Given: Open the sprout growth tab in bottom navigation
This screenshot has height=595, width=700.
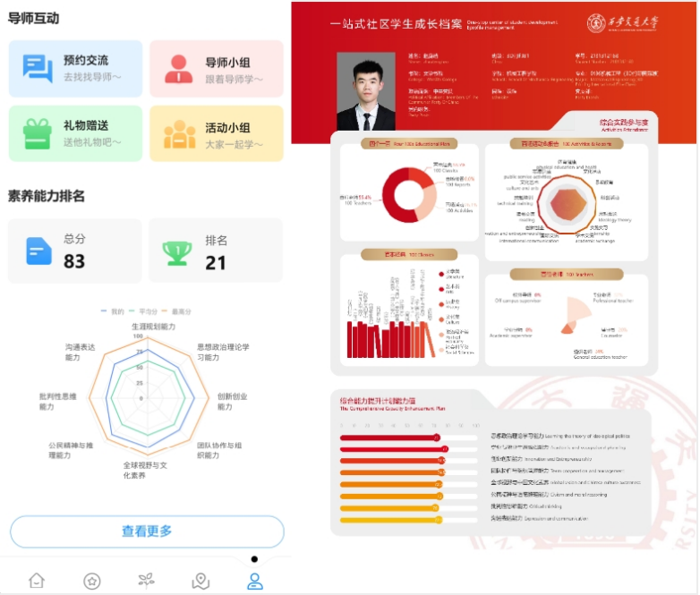Looking at the screenshot, I should point(146,580).
